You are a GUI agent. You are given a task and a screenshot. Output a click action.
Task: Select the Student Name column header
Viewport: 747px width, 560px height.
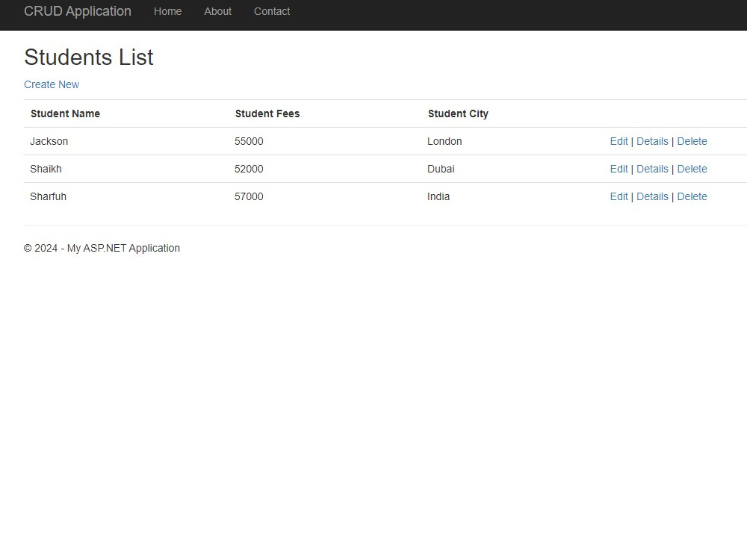[x=65, y=113]
